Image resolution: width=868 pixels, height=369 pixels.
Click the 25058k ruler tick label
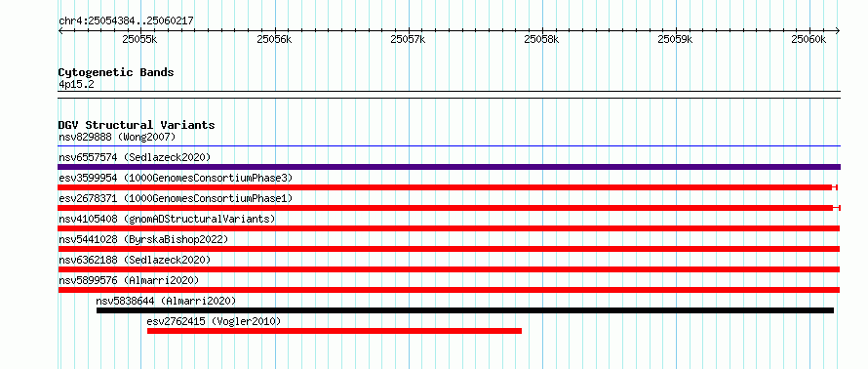click(x=542, y=39)
